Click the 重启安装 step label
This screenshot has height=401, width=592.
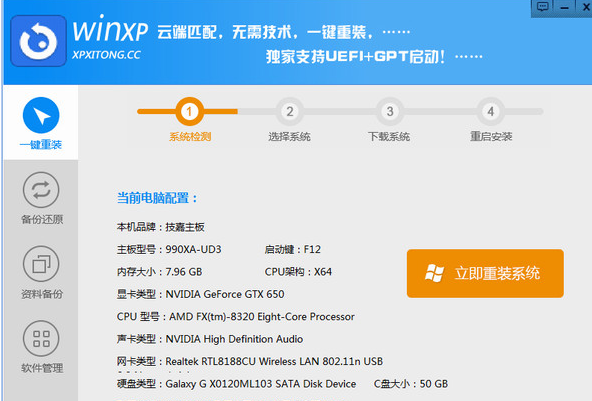pos(491,136)
